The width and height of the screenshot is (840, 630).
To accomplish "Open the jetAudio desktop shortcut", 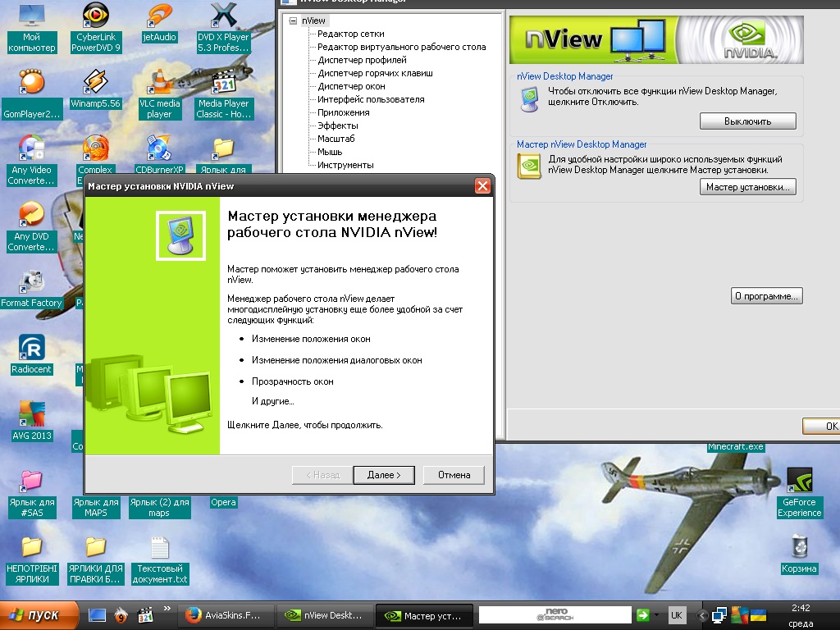I will click(160, 22).
